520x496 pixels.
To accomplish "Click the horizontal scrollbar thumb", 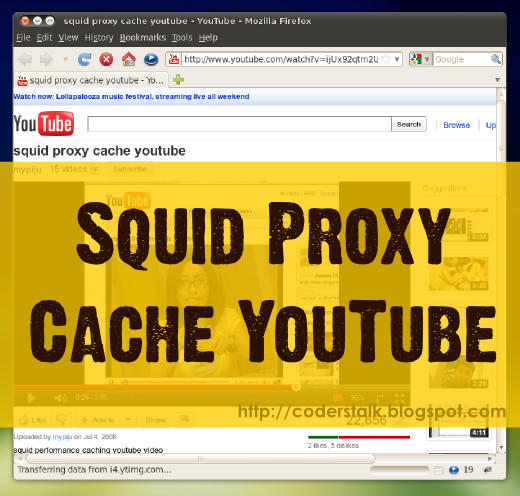I will 200,459.
